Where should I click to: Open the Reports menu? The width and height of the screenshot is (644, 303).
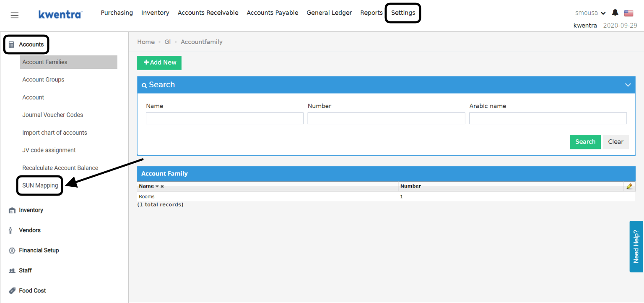[x=371, y=13]
